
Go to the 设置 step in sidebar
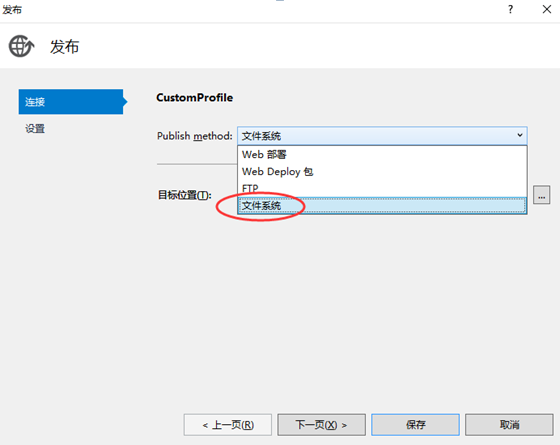[x=35, y=129]
